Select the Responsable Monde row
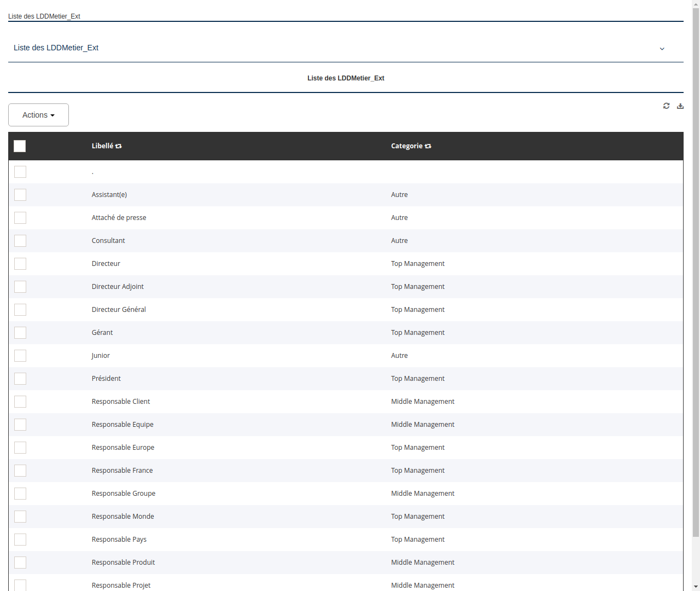Screen dimensions: 700x591 20,517
